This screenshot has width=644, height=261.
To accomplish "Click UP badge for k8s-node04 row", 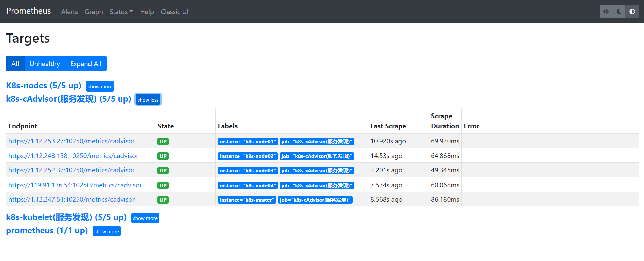I will pos(163,185).
